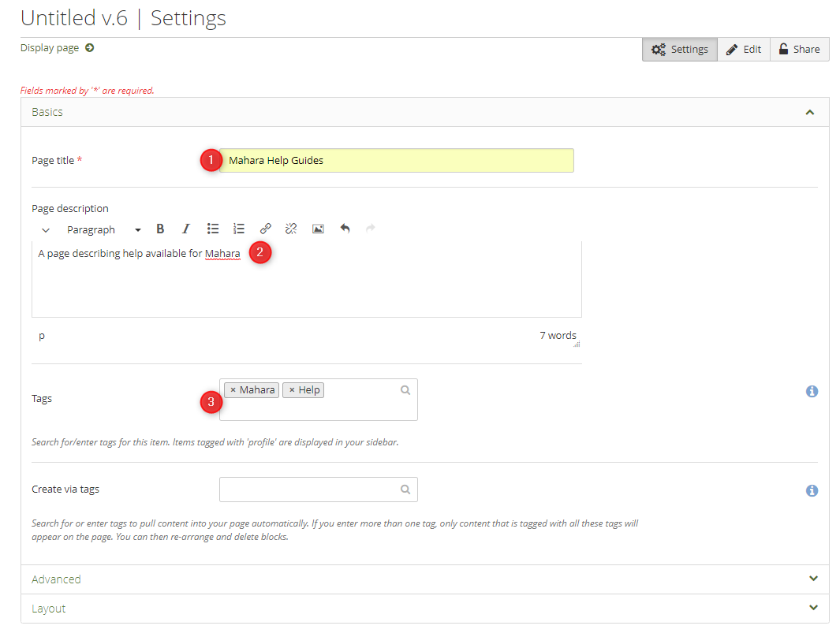Open the Paragraph format dropdown
Image resolution: width=840 pixels, height=633 pixels.
(x=103, y=230)
